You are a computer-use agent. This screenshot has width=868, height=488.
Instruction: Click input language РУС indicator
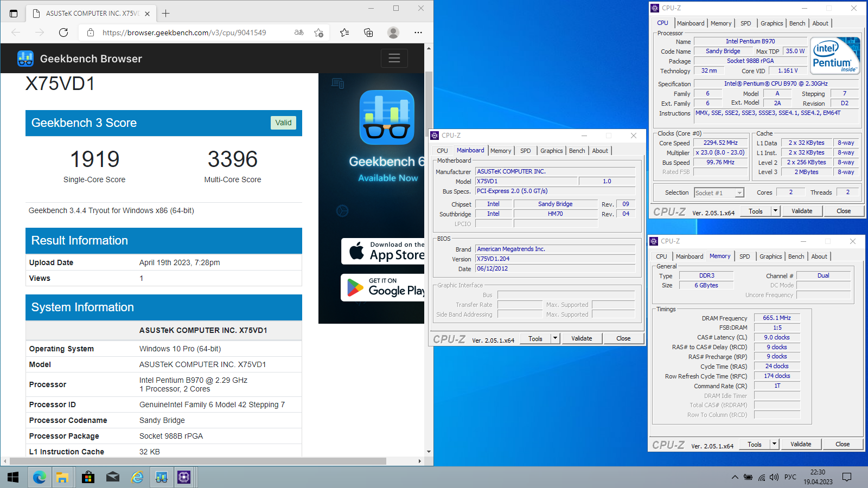point(790,477)
